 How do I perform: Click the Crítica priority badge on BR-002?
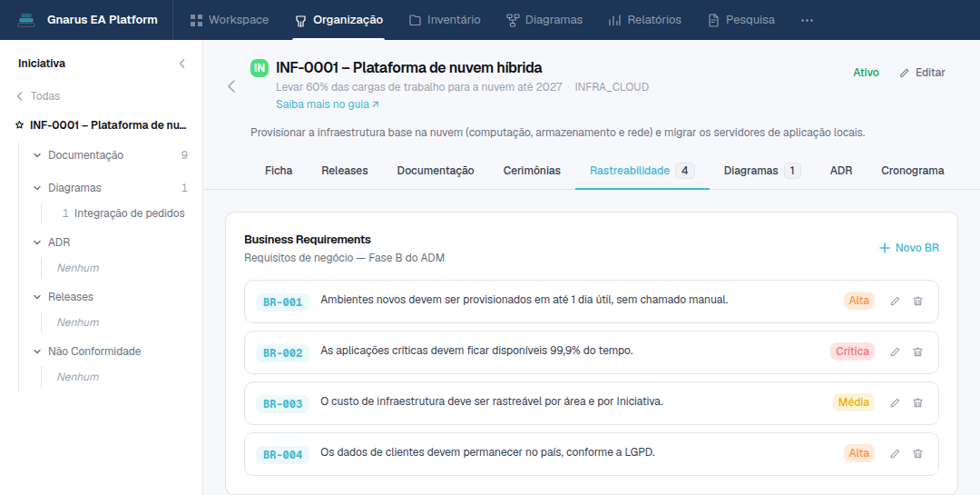852,351
